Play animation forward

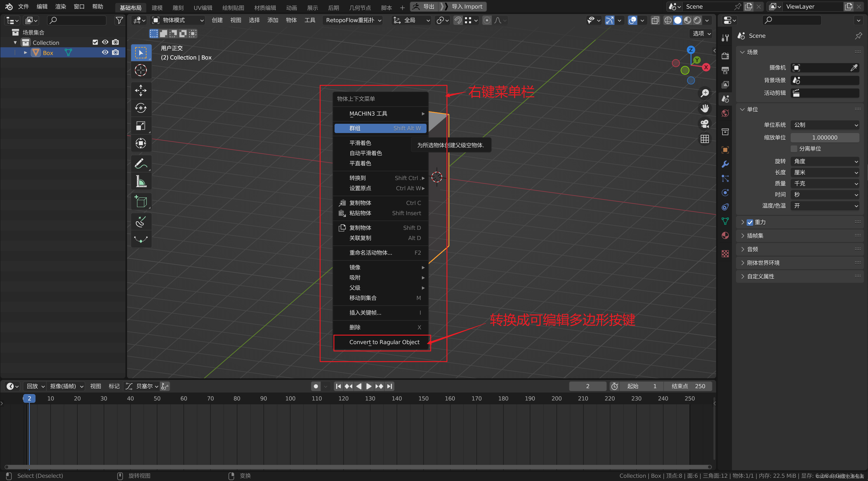[369, 387]
